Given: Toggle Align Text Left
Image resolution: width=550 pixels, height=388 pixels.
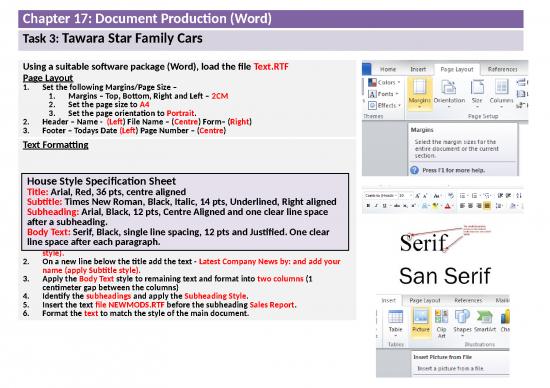Looking at the screenshot, I should tap(463, 206).
